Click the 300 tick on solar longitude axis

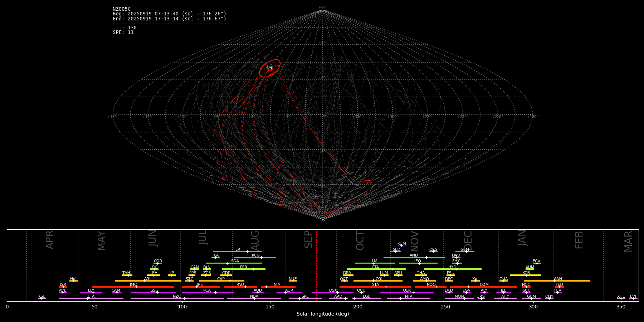[533, 307]
